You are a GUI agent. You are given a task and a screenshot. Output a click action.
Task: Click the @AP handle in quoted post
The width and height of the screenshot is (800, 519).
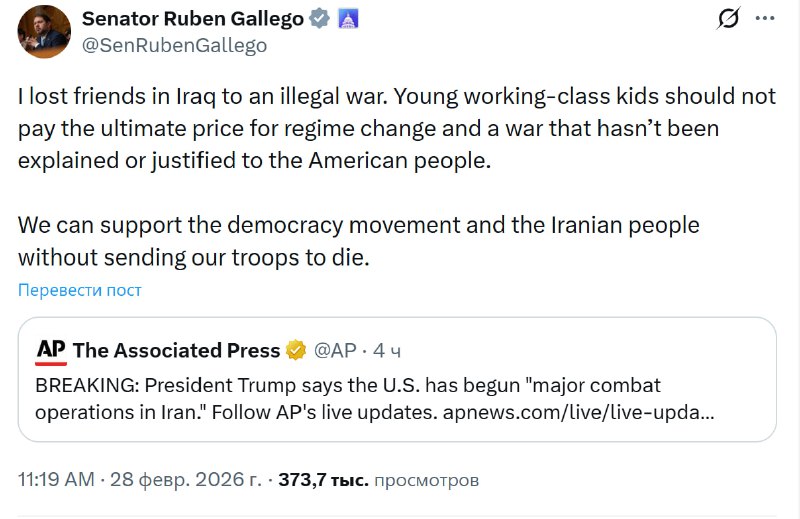(335, 350)
